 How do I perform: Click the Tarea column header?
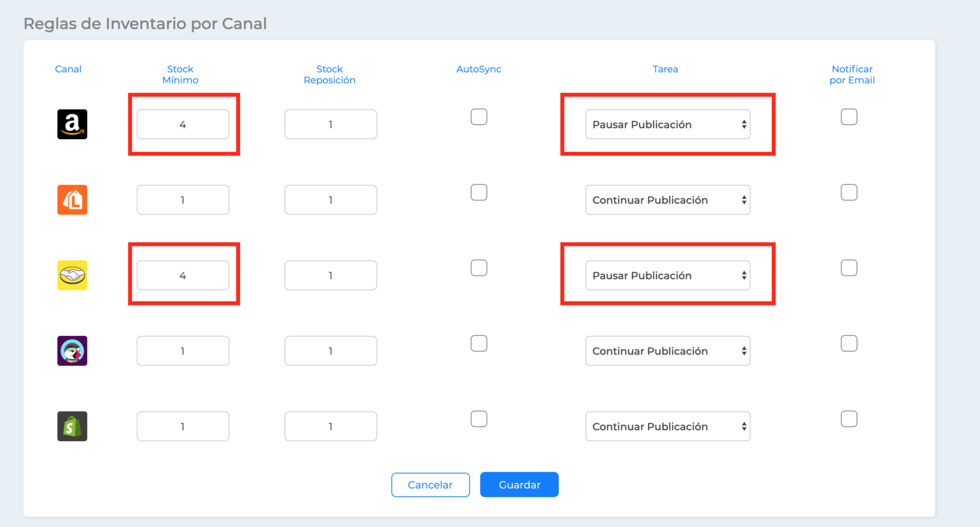pos(665,69)
